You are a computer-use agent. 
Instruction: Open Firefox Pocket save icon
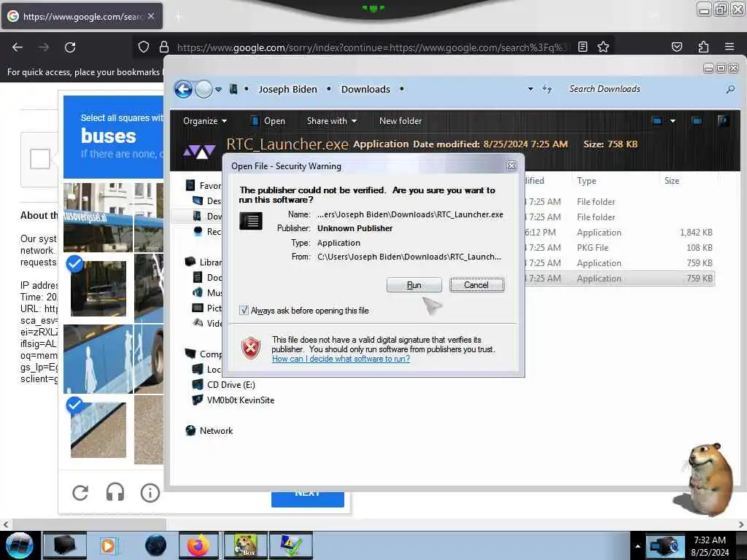tap(676, 47)
